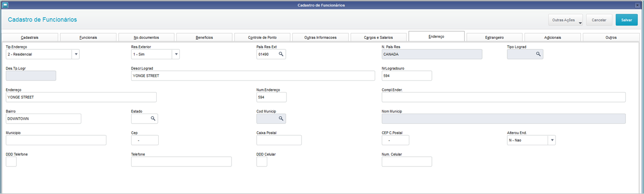
Task: Select the Cargos e Salarios tab
Action: 378,38
